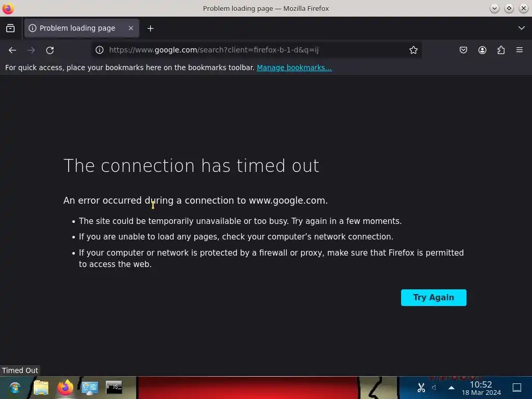Open the Firefox application hamburger menu

coord(520,50)
